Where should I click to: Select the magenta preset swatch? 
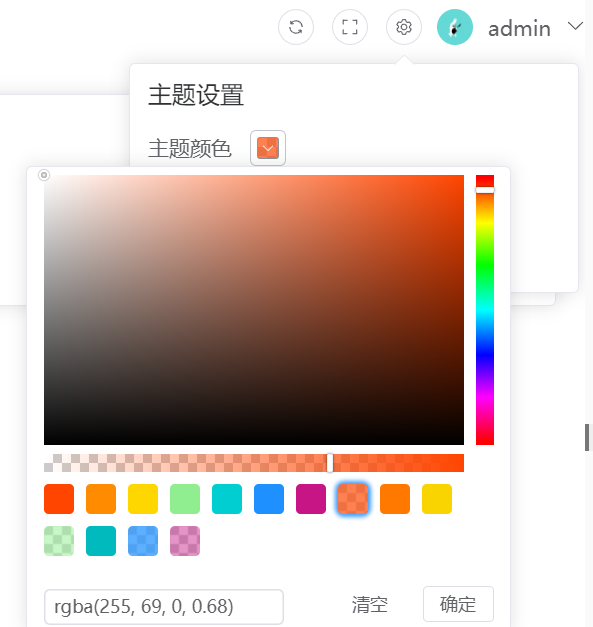311,499
